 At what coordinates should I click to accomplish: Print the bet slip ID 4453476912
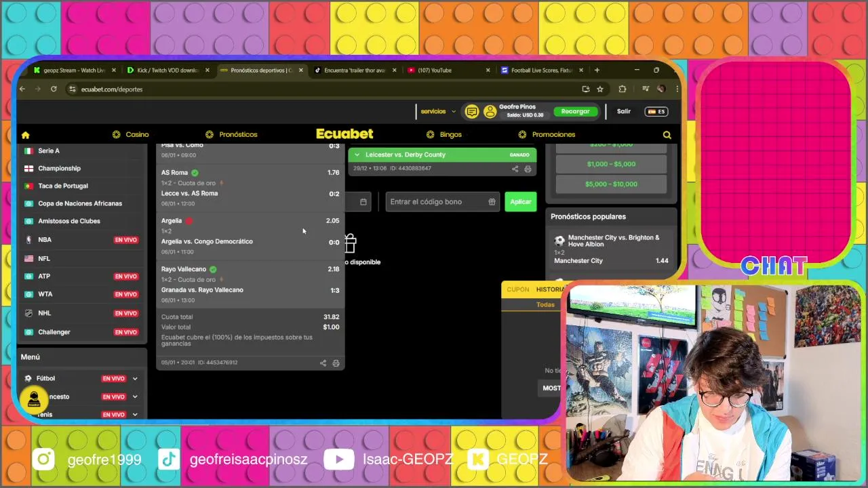coord(336,363)
